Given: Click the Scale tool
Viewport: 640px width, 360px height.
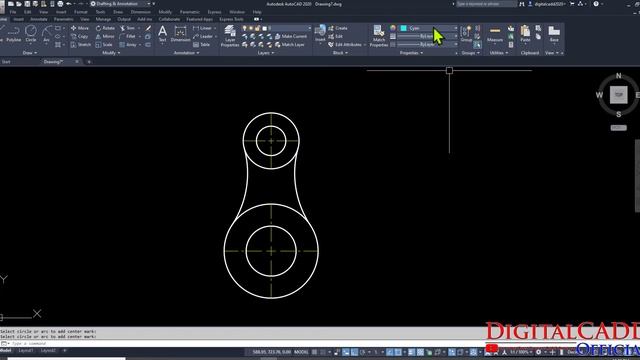Looking at the screenshot, I should pyautogui.click(x=104, y=44).
